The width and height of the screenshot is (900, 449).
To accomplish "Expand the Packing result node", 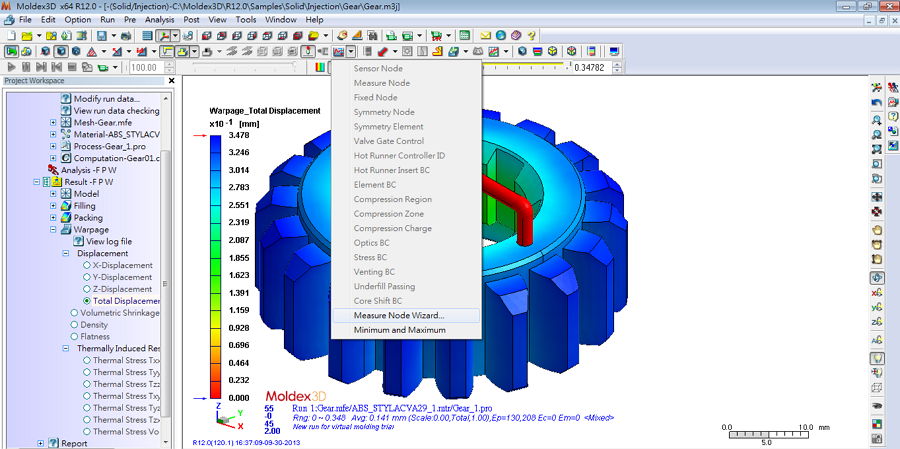I will [x=53, y=218].
